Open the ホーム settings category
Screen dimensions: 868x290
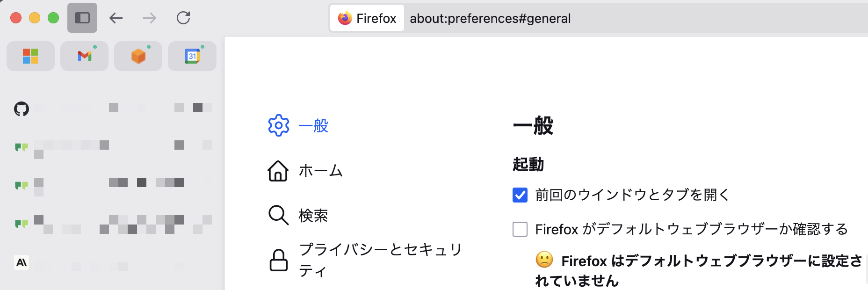pyautogui.click(x=320, y=171)
